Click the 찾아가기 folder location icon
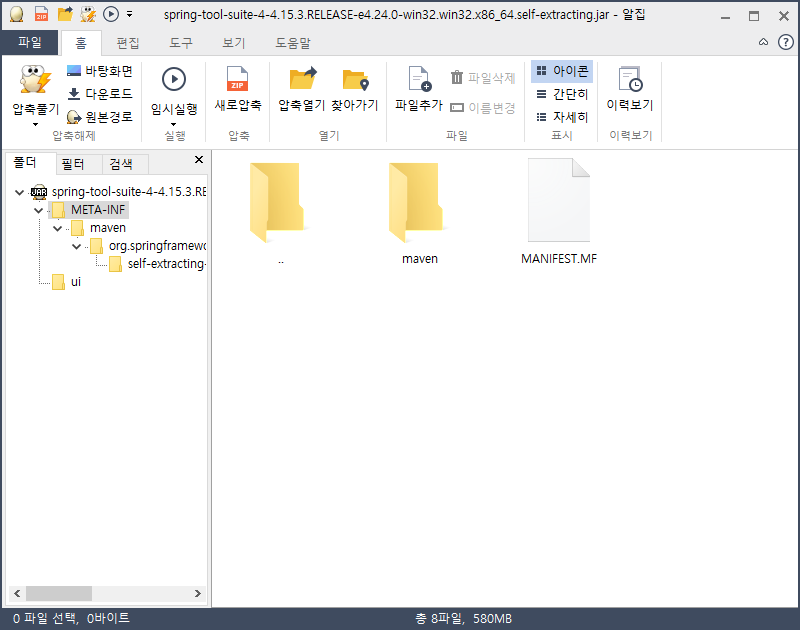Image resolution: width=800 pixels, height=630 pixels. pyautogui.click(x=355, y=80)
